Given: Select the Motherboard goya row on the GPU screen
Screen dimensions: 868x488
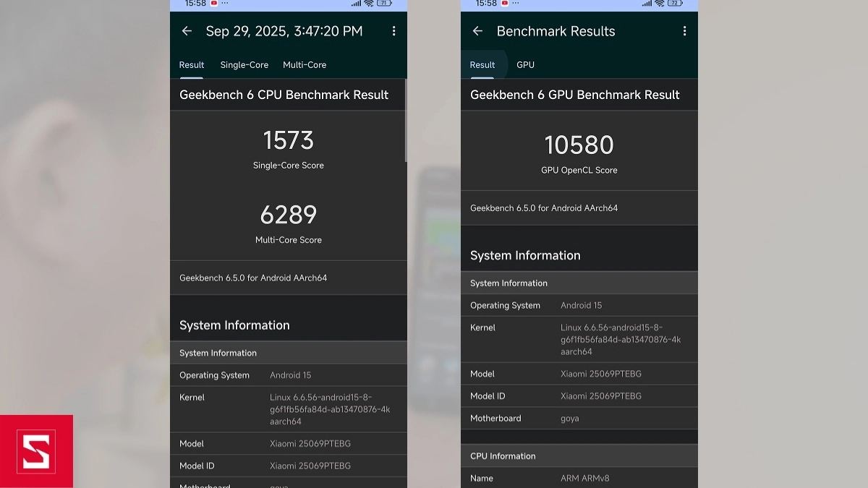Looking at the screenshot, I should coord(579,419).
